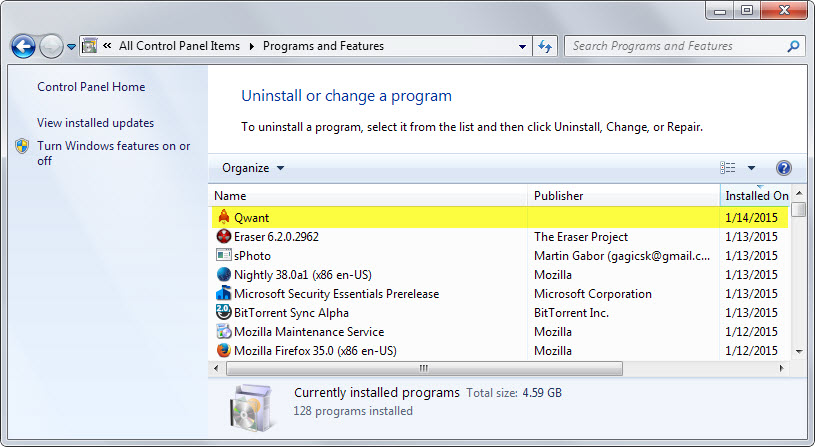Click the sPhoto program icon
Viewport: 815px width, 447px height.
click(224, 255)
